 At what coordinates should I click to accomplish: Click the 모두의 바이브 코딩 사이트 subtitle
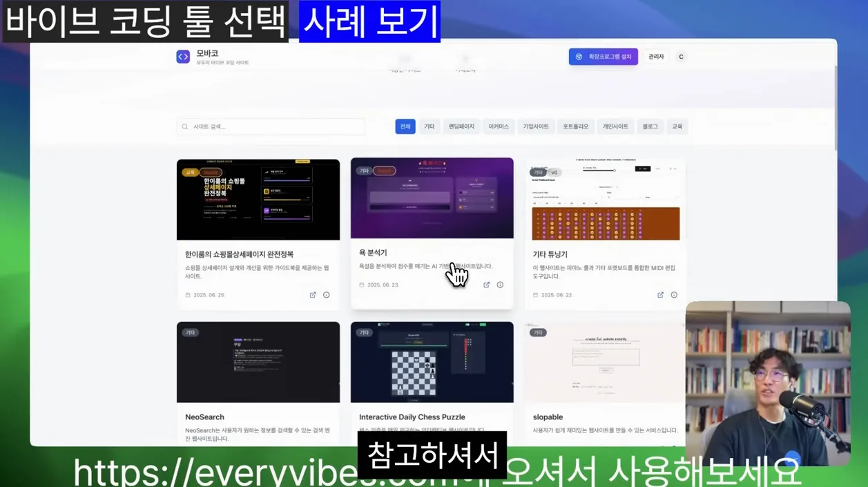pyautogui.click(x=222, y=63)
